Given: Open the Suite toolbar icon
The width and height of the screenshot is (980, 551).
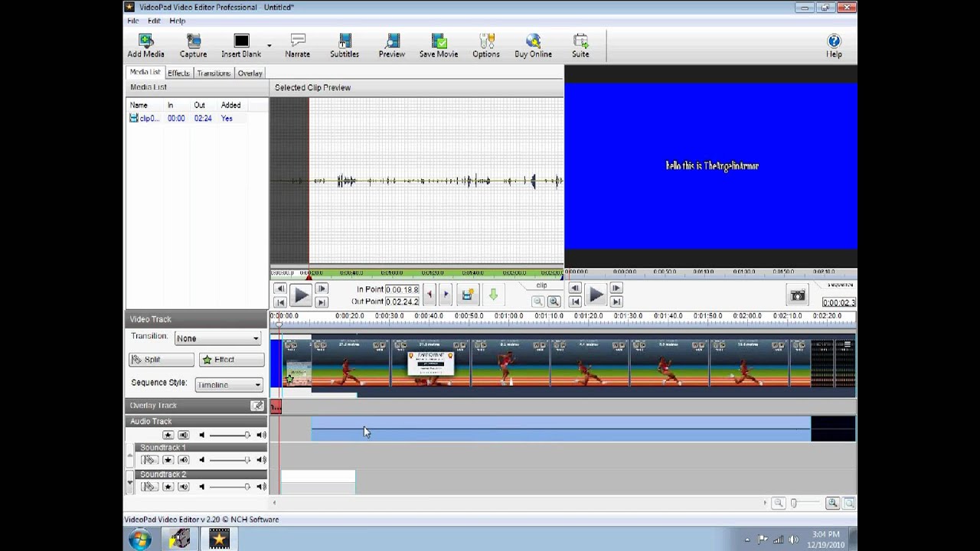Looking at the screenshot, I should tap(580, 46).
